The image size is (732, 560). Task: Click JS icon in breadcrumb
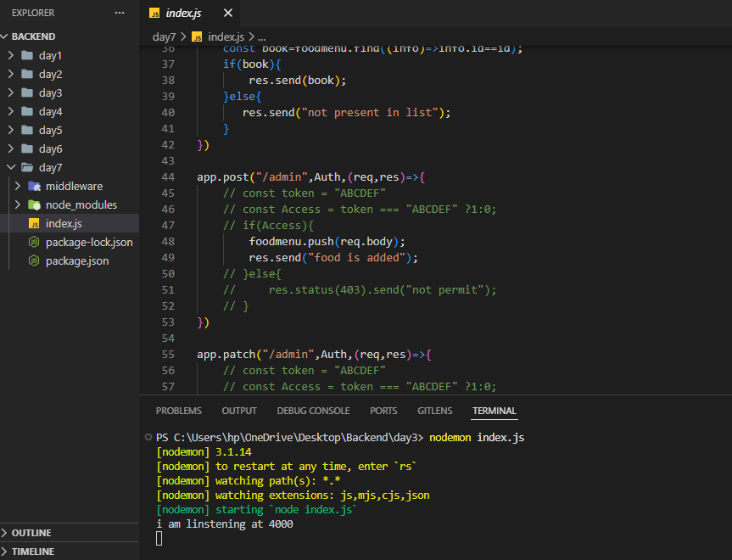(x=197, y=36)
